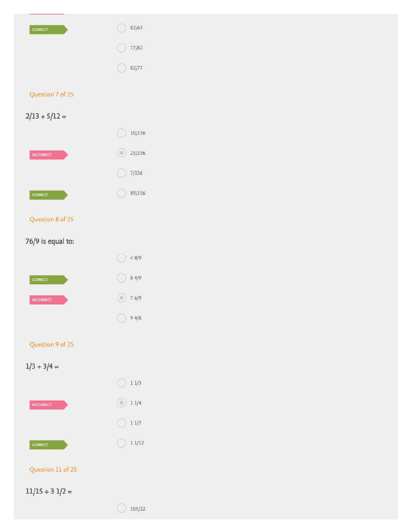Choose the 9 4/8 answer option

[122, 318]
